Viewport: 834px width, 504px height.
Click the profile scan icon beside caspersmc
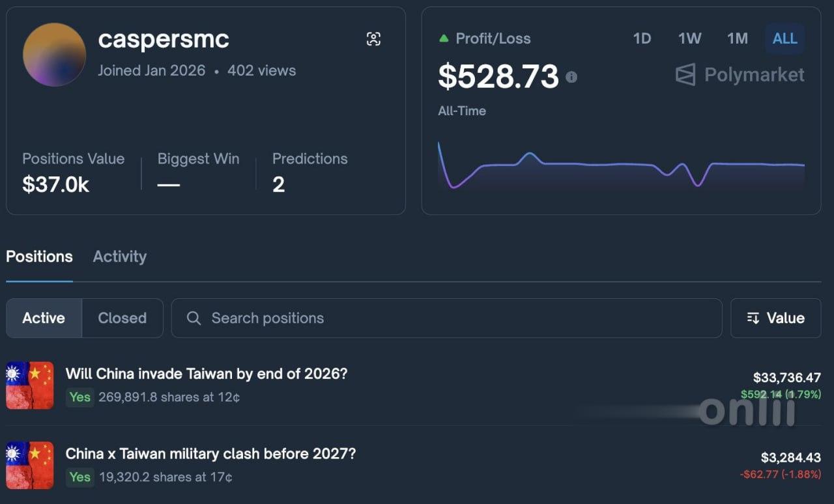[x=373, y=39]
